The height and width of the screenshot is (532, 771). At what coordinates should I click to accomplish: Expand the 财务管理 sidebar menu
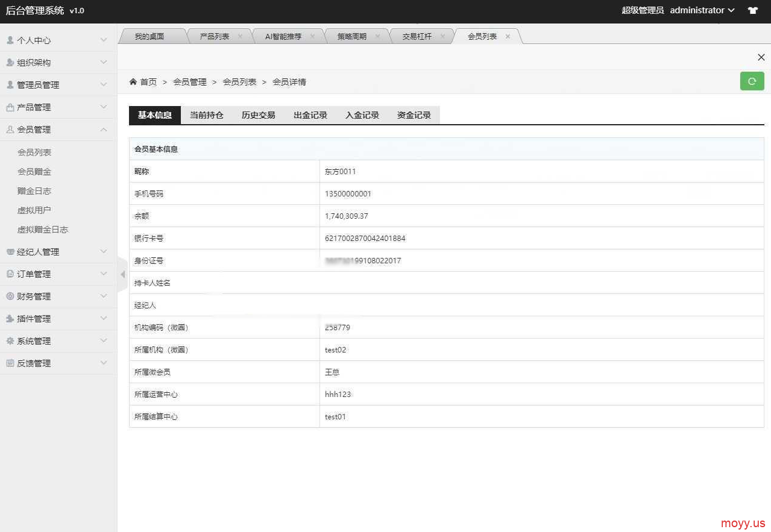[x=58, y=296]
